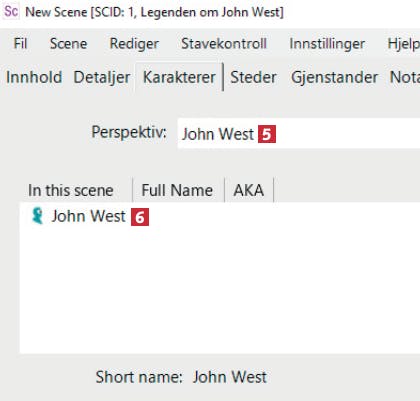The width and height of the screenshot is (420, 401).
Task: Switch to the Detaljer tab
Action: pyautogui.click(x=102, y=77)
